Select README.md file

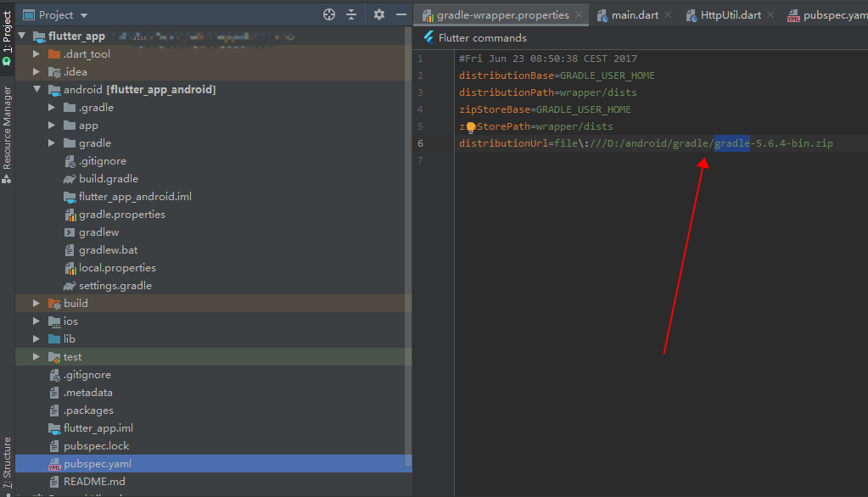coord(94,482)
